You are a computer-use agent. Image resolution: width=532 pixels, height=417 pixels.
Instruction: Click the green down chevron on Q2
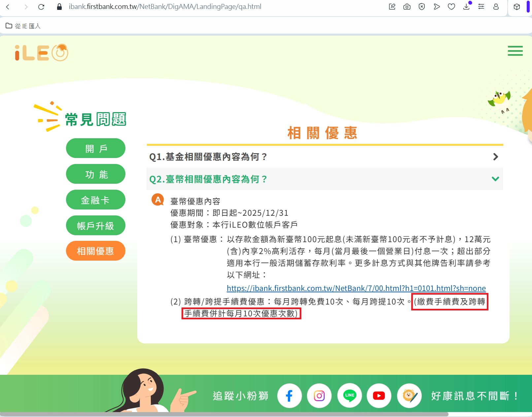point(495,179)
